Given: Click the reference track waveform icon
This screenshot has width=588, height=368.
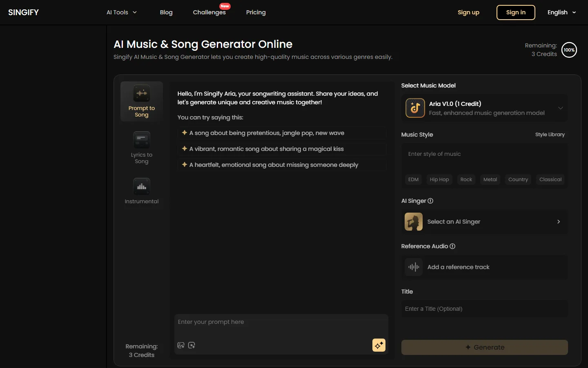Looking at the screenshot, I should pyautogui.click(x=414, y=267).
